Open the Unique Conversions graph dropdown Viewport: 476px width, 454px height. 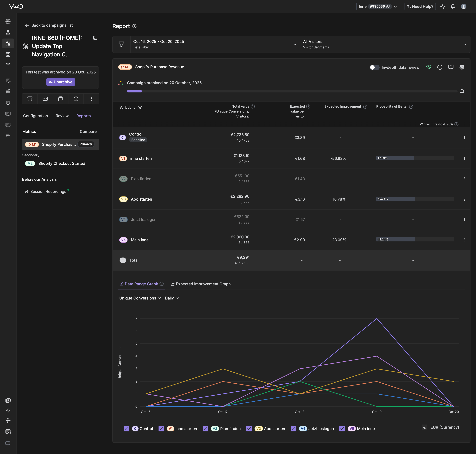[140, 298]
